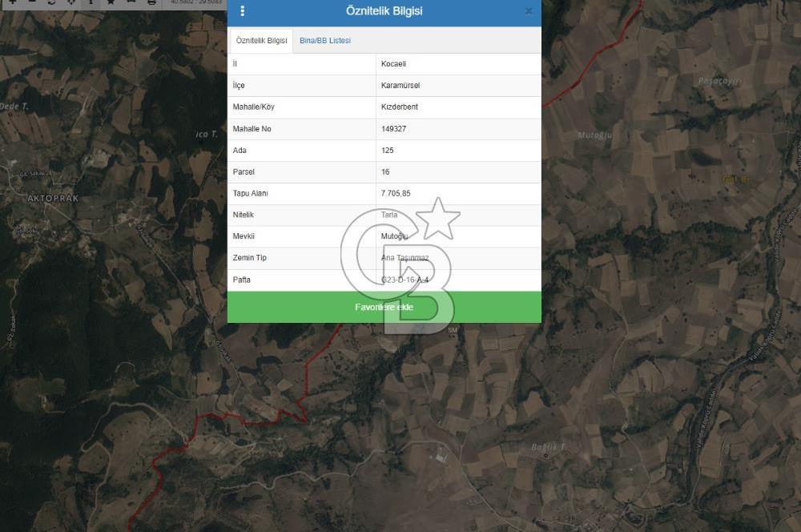
Task: Select the Ada value 125
Action: click(x=387, y=151)
